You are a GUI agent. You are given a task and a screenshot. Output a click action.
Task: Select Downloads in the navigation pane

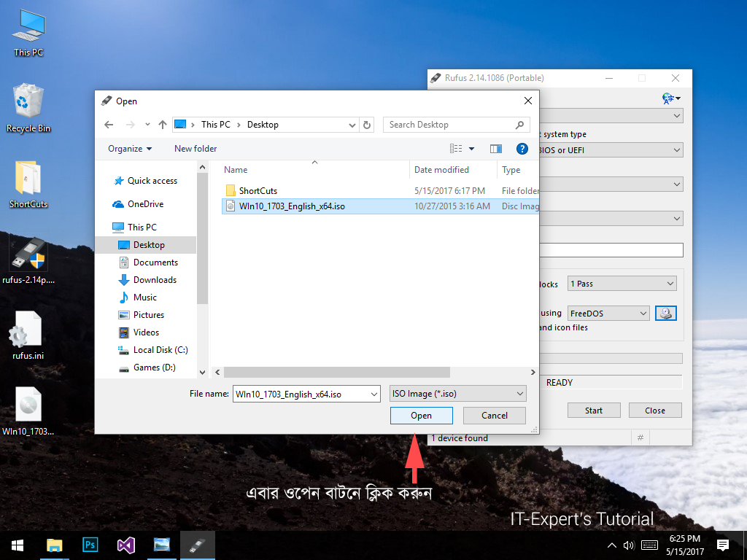pos(155,280)
